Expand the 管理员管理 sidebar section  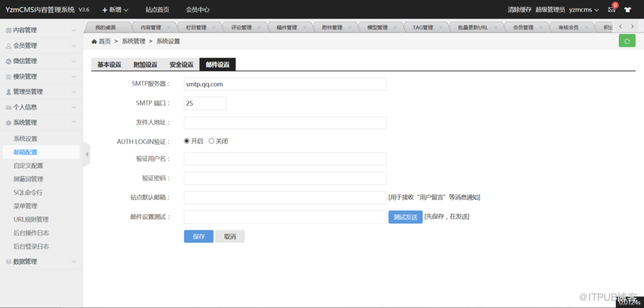pyautogui.click(x=74, y=92)
